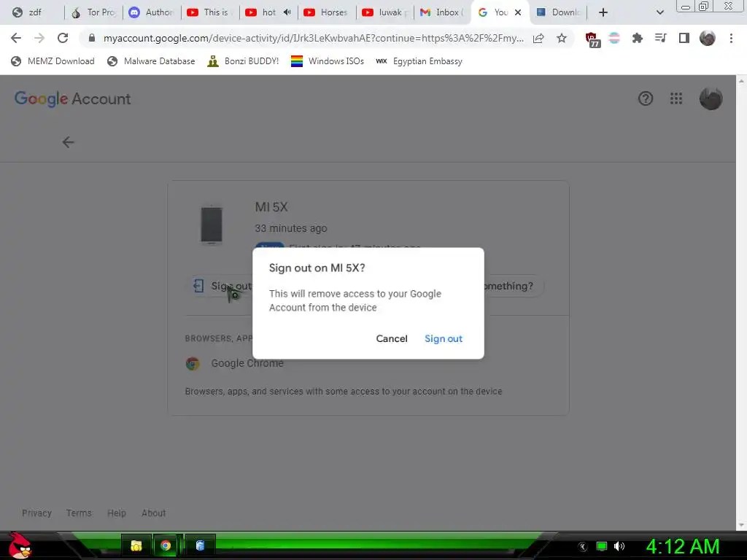Image resolution: width=747 pixels, height=560 pixels.
Task: Click the 'MI 5X' device name
Action: pos(271,207)
